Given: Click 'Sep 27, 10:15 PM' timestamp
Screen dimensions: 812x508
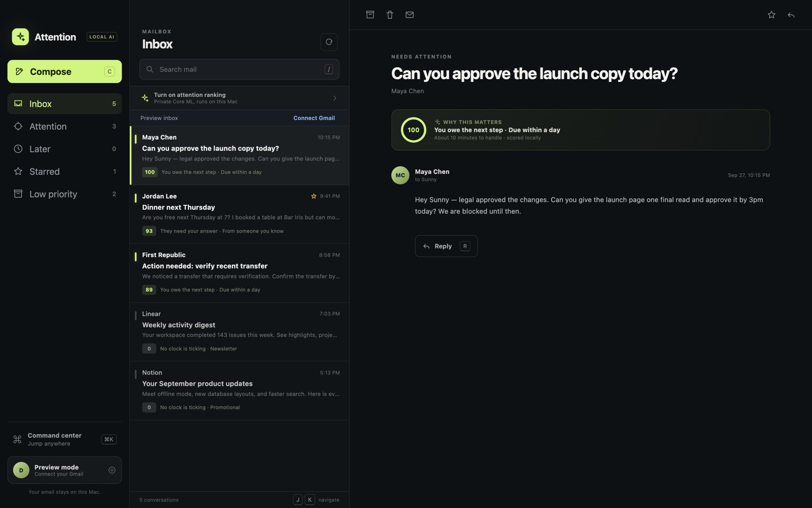Looking at the screenshot, I should tap(749, 175).
